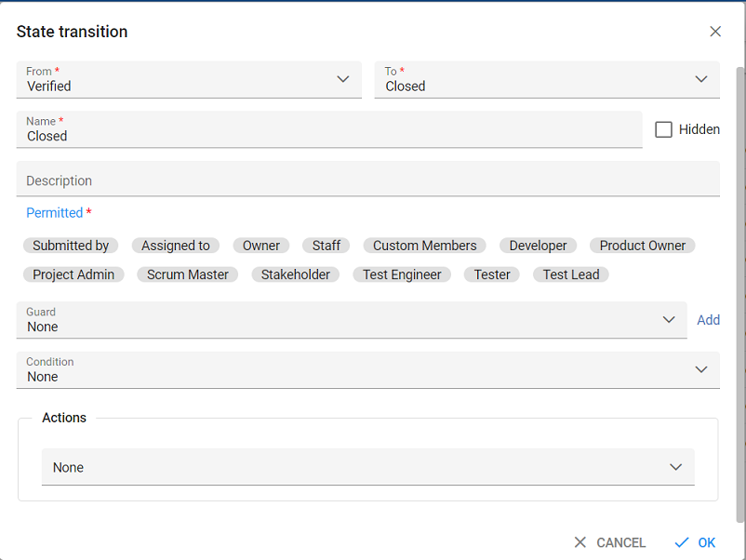Close the State transition dialog with X
This screenshot has width=746, height=560.
click(715, 32)
